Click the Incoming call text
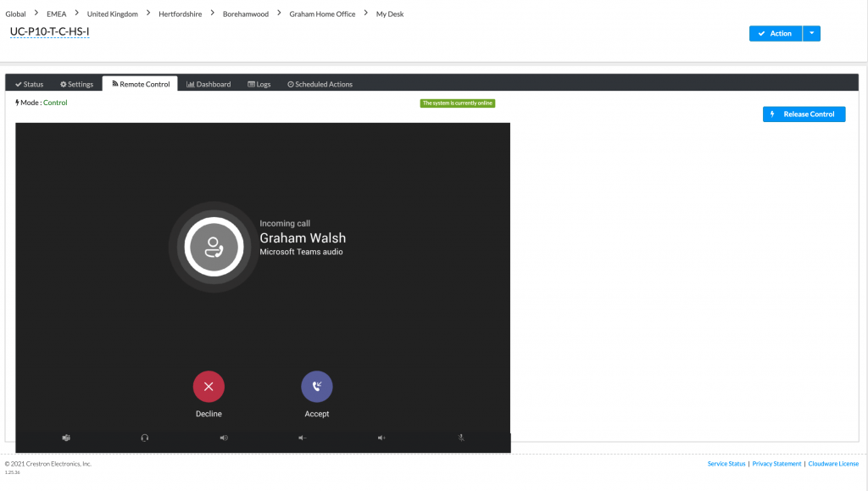Viewport: 868px width, 491px height. point(285,224)
